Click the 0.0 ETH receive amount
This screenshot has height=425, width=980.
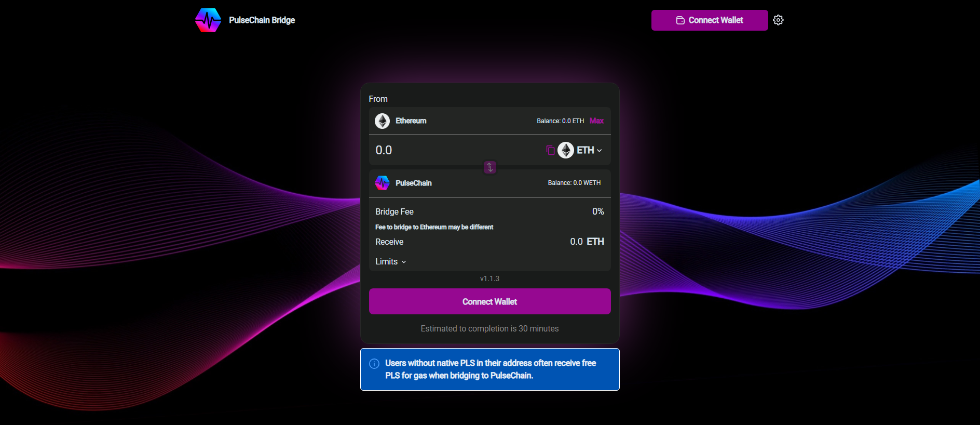[587, 242]
